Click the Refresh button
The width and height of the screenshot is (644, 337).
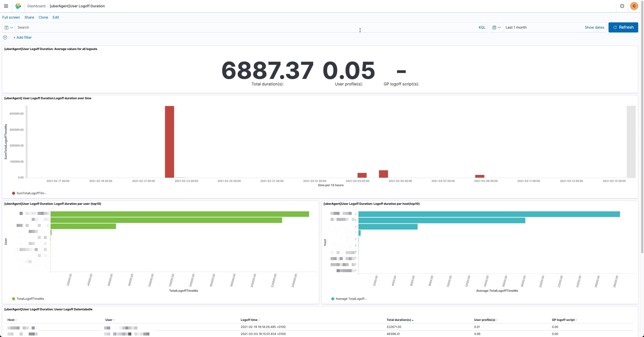pyautogui.click(x=623, y=27)
